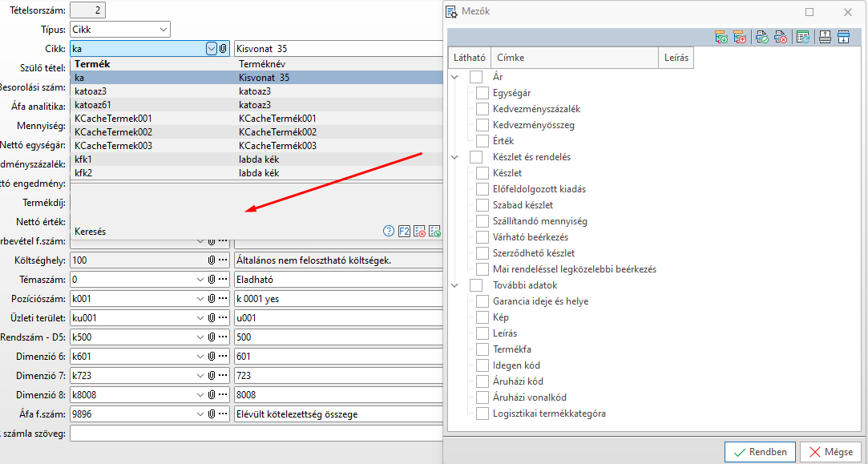The image size is (868, 464).
Task: Select the kfk1 labda kék row
Action: 256,159
